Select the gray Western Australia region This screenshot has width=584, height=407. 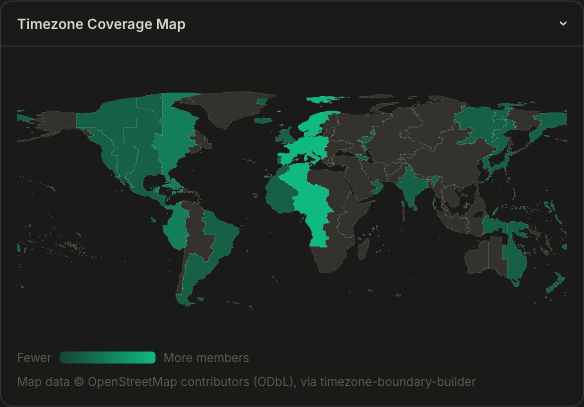point(477,257)
